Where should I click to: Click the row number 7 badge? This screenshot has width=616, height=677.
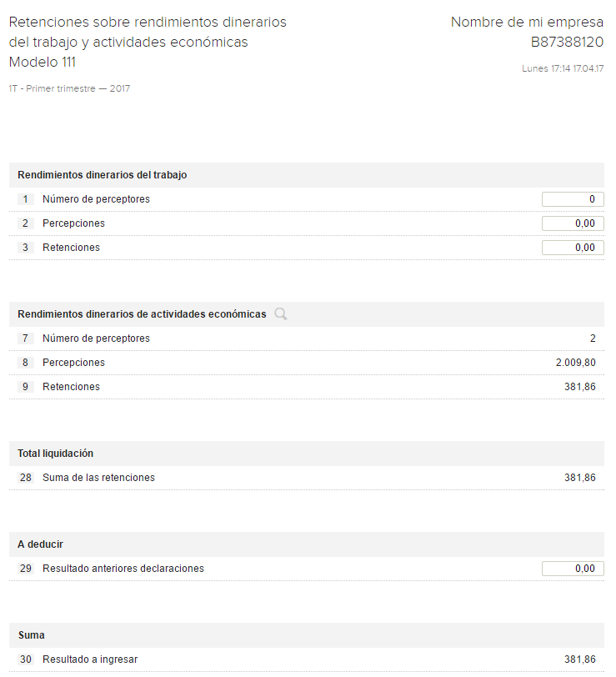pyautogui.click(x=26, y=338)
